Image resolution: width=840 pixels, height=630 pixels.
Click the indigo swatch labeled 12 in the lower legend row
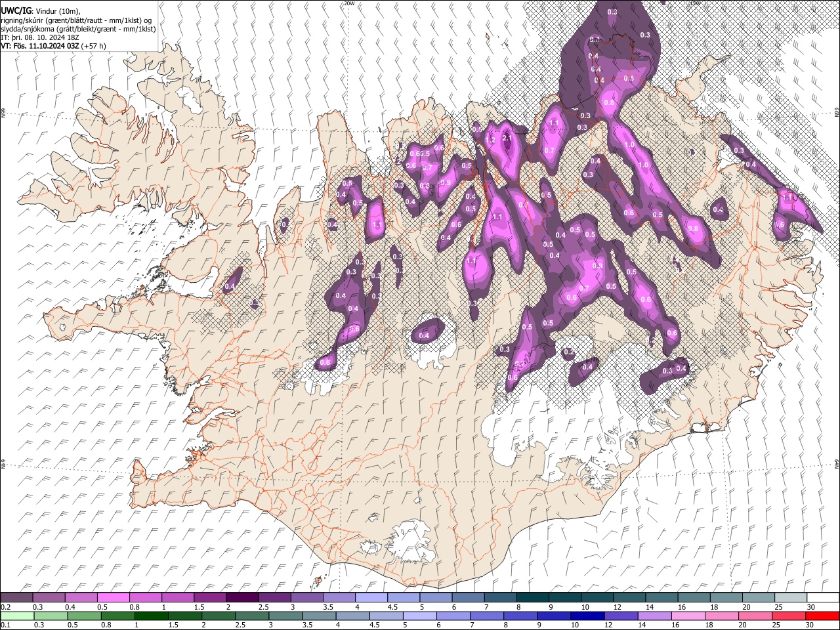pyautogui.click(x=621, y=616)
